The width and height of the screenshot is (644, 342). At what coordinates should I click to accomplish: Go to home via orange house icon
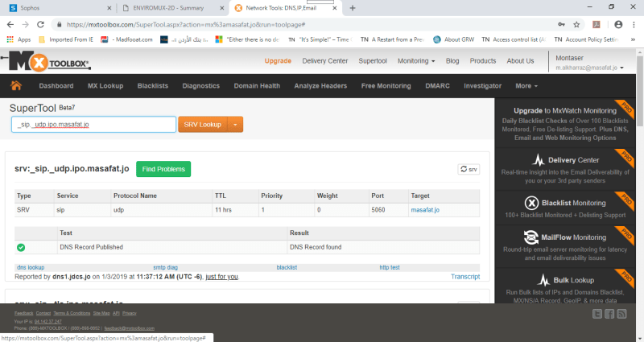[x=16, y=85]
